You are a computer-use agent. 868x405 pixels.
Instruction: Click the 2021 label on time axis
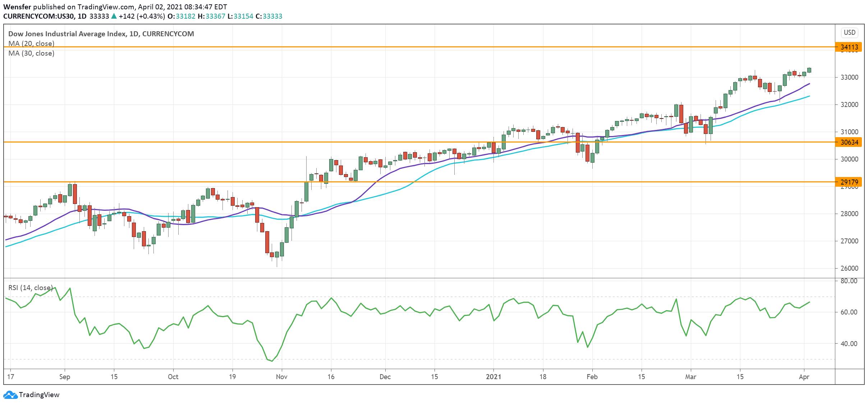pyautogui.click(x=493, y=377)
